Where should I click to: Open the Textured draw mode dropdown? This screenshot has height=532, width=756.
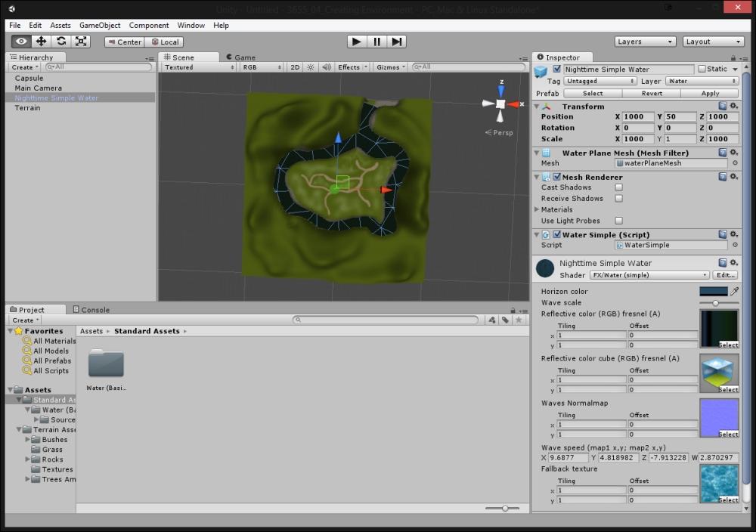pos(200,67)
